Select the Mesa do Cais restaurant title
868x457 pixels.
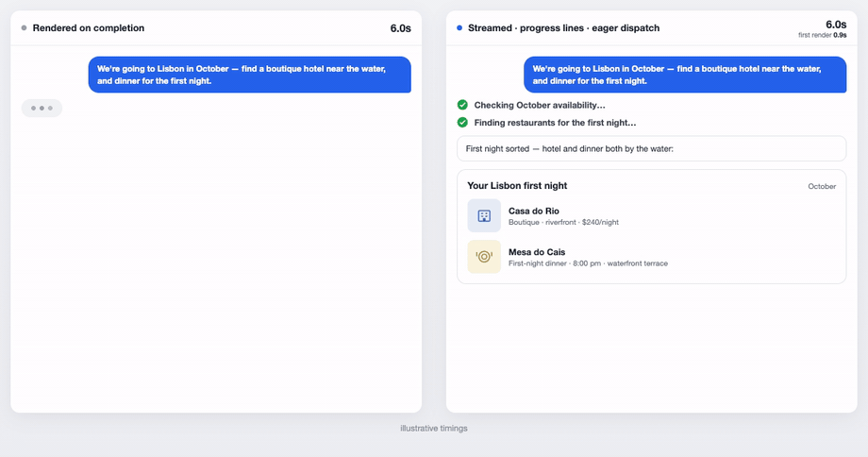537,252
